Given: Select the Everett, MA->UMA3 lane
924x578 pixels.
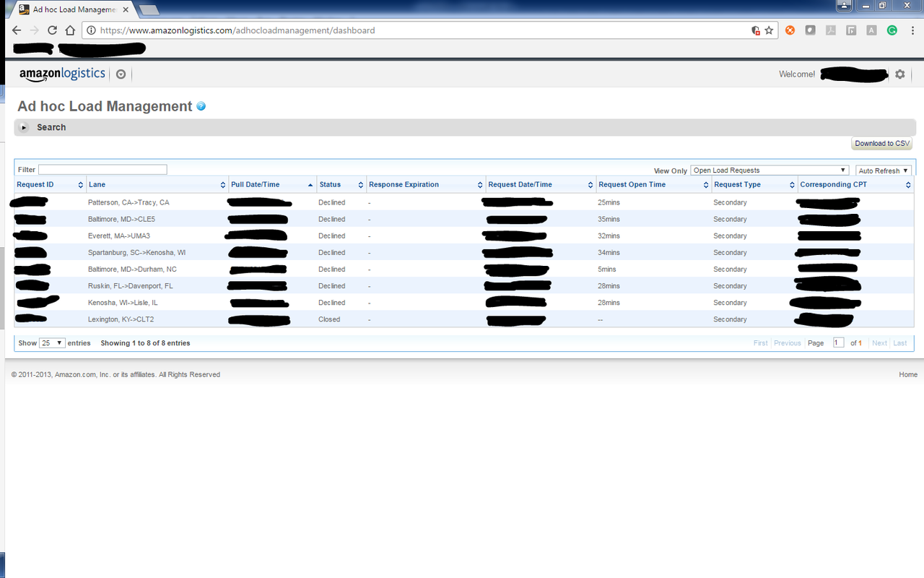Looking at the screenshot, I should pyautogui.click(x=119, y=236).
